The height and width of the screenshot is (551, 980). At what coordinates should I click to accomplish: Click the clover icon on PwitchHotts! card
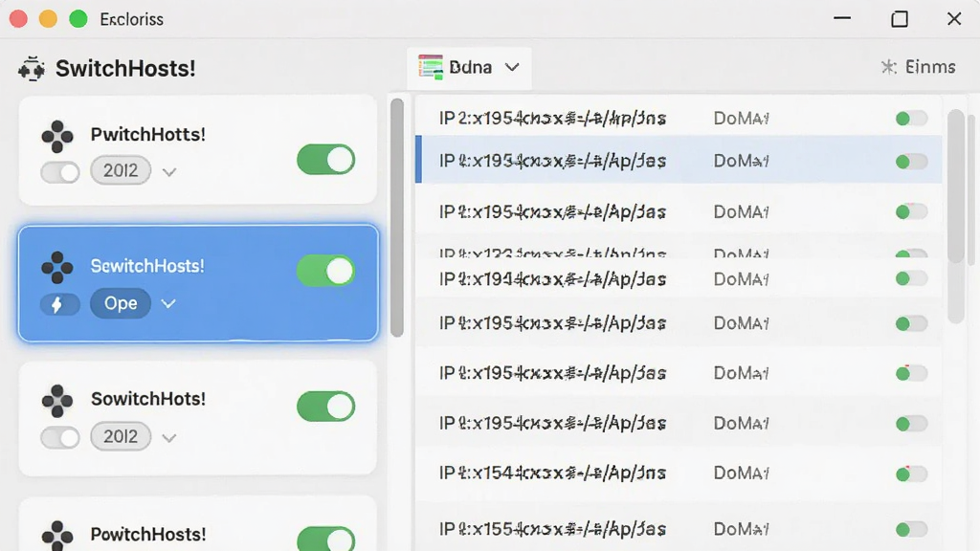(x=56, y=136)
